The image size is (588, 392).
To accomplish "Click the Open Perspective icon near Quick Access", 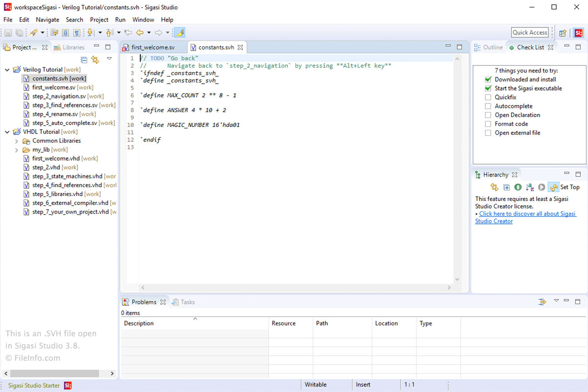I will pyautogui.click(x=563, y=33).
